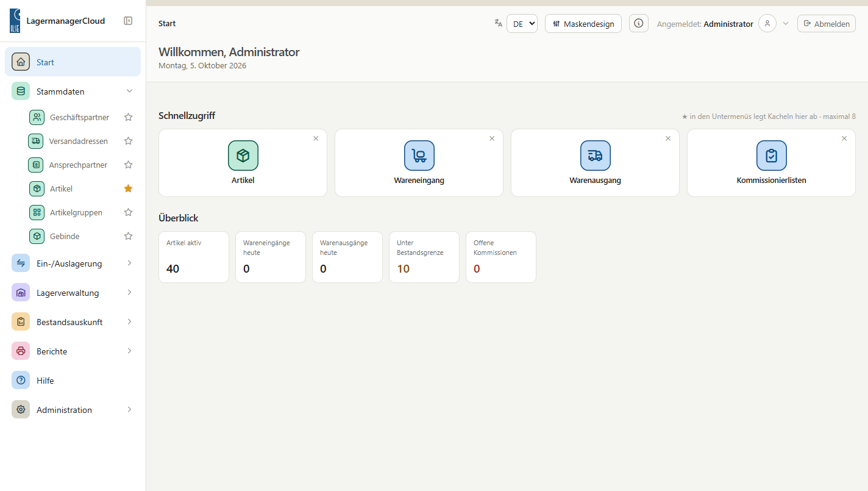Star Geschäftspartner as favorite
The image size is (868, 491).
(x=128, y=117)
